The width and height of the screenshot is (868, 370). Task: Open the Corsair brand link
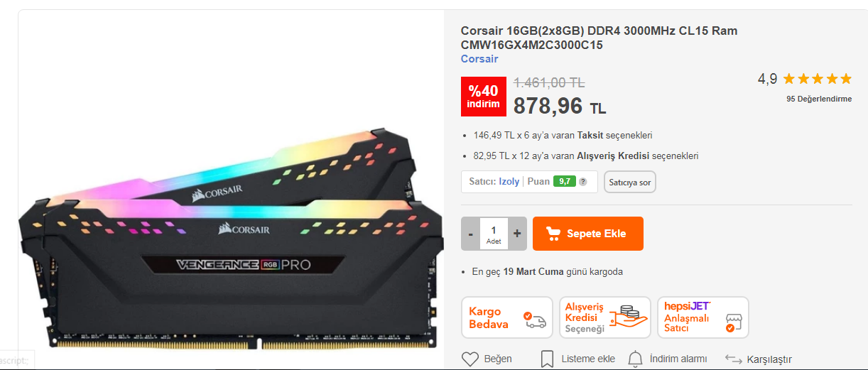point(479,59)
